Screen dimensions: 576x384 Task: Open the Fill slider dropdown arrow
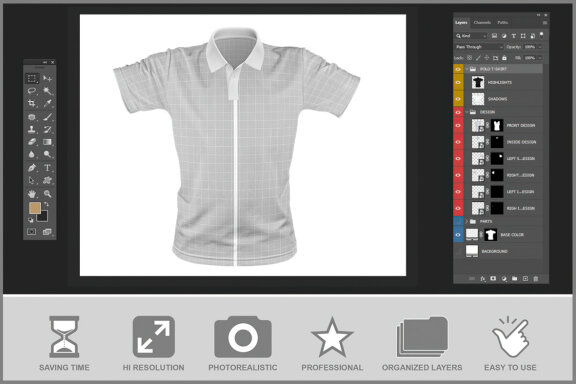[x=540, y=58]
